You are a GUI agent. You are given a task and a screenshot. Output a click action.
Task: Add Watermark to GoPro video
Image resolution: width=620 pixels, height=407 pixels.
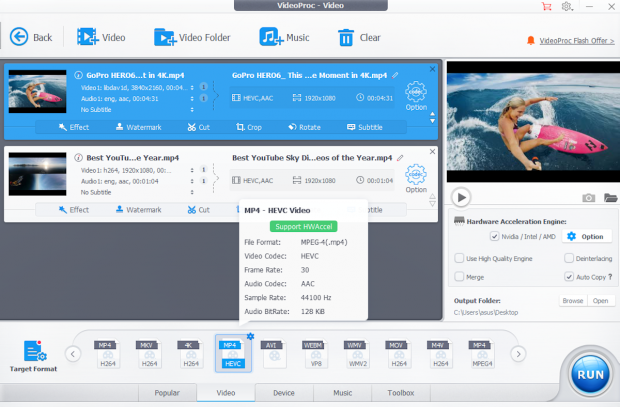(138, 127)
